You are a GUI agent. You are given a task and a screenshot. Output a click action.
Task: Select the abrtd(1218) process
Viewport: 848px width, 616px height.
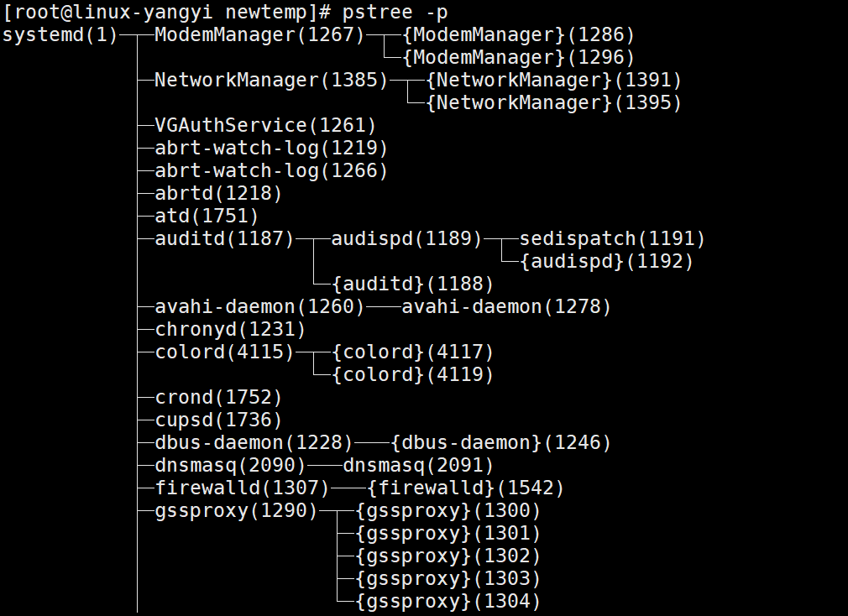click(218, 194)
